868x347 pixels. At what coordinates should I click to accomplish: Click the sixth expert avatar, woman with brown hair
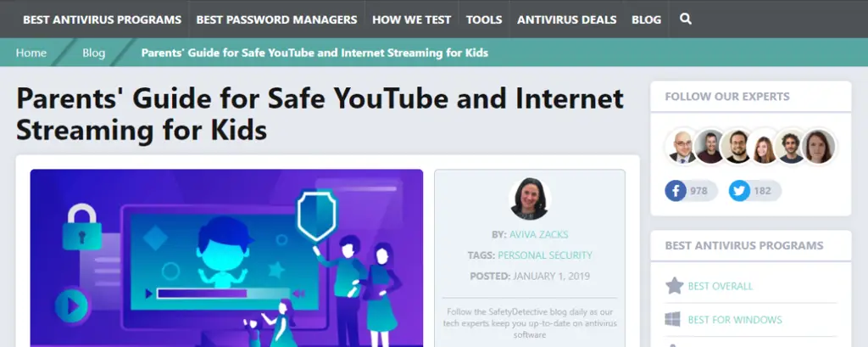point(820,146)
